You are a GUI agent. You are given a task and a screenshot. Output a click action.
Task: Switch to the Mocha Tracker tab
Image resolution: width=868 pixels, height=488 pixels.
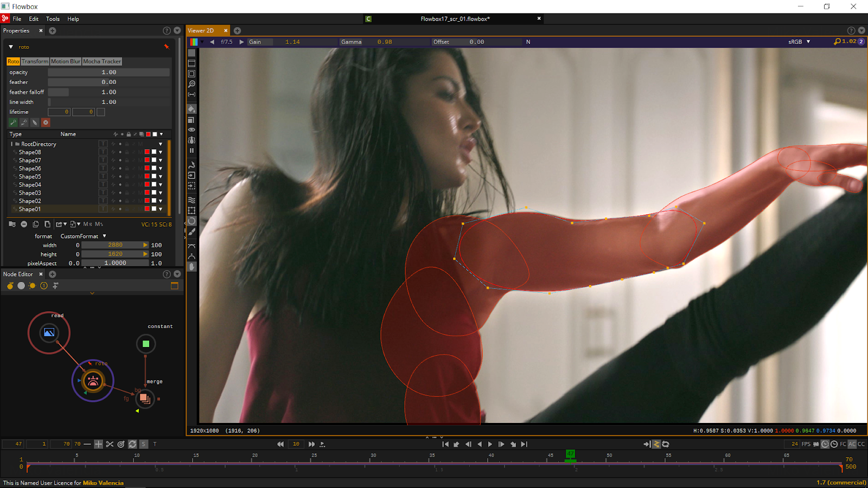coord(102,61)
